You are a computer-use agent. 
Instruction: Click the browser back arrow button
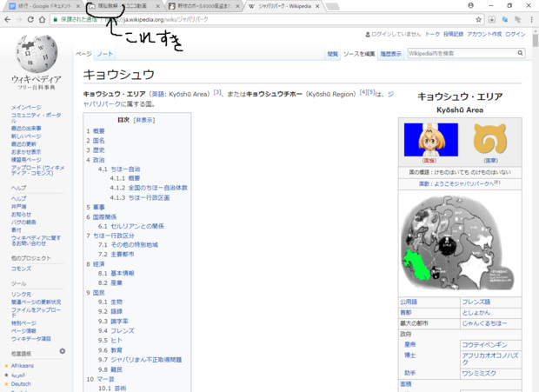(x=9, y=18)
